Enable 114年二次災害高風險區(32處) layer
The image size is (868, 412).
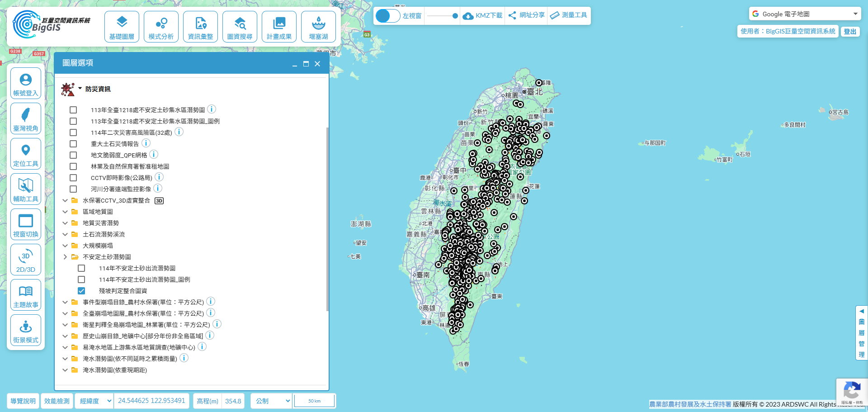[73, 133]
